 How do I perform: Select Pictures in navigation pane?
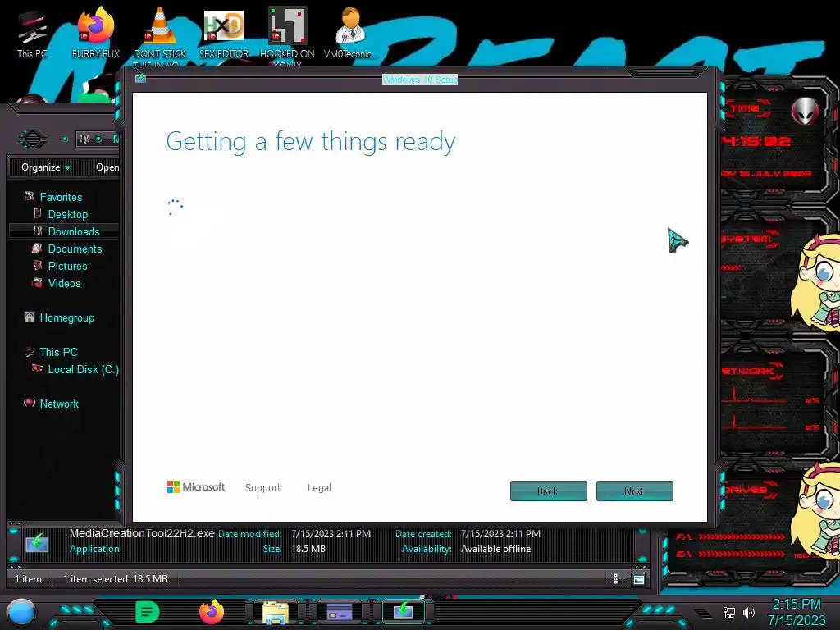[67, 266]
